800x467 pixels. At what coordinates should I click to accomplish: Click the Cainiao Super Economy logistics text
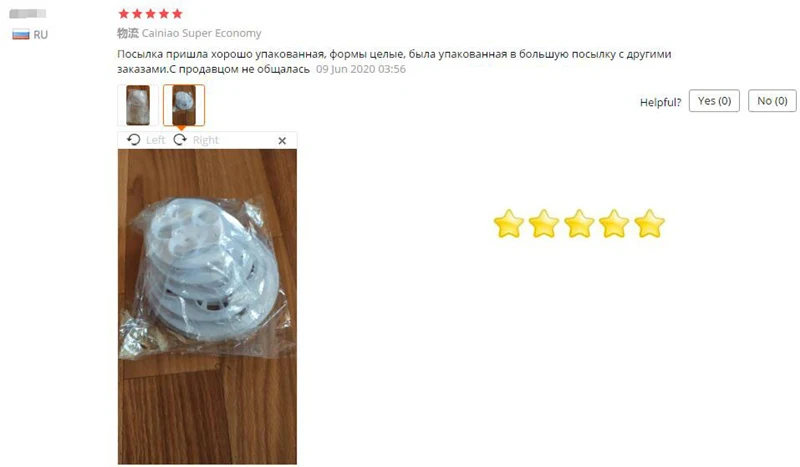pyautogui.click(x=201, y=33)
